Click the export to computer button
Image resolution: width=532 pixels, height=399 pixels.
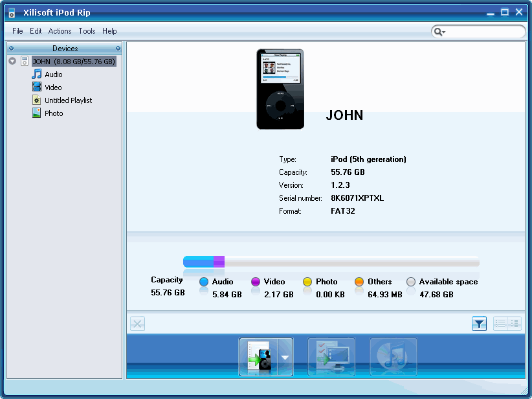pos(331,356)
